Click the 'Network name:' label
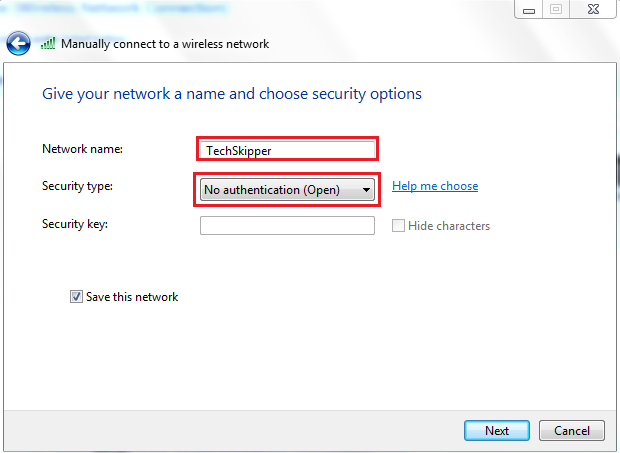The image size is (620, 453). tap(81, 149)
